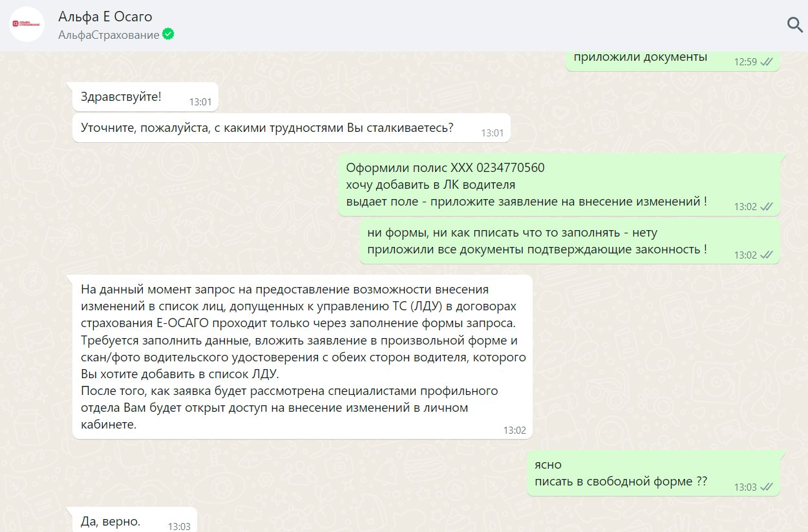Screen dimensions: 808x532
Task: Open contact info via 'Альфа Е Осаго' title
Action: [x=105, y=17]
